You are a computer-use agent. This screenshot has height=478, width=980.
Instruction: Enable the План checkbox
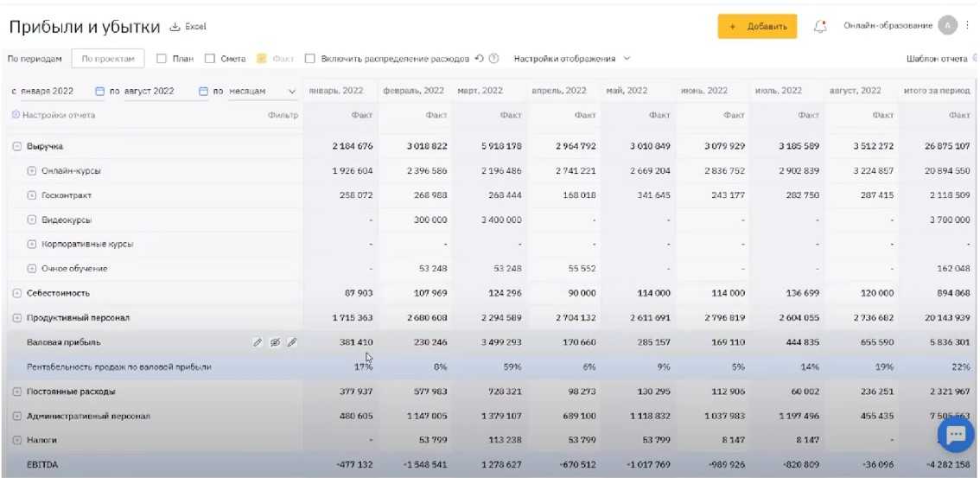coord(162,59)
